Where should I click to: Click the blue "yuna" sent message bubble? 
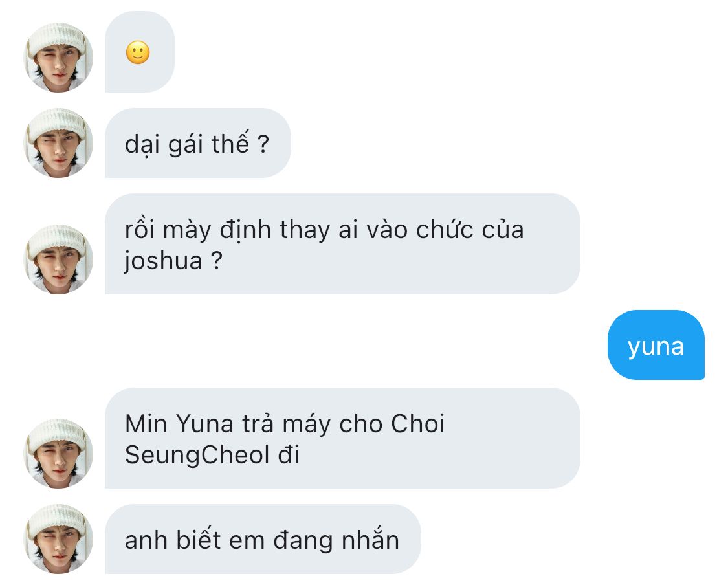656,345
